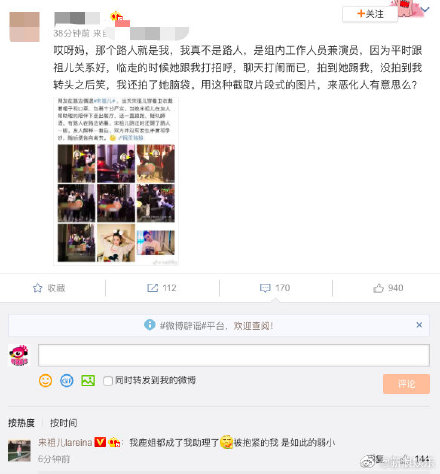Screen dimensions: 440x474
Task: Click the repost share icon showing 112
Action: point(152,288)
